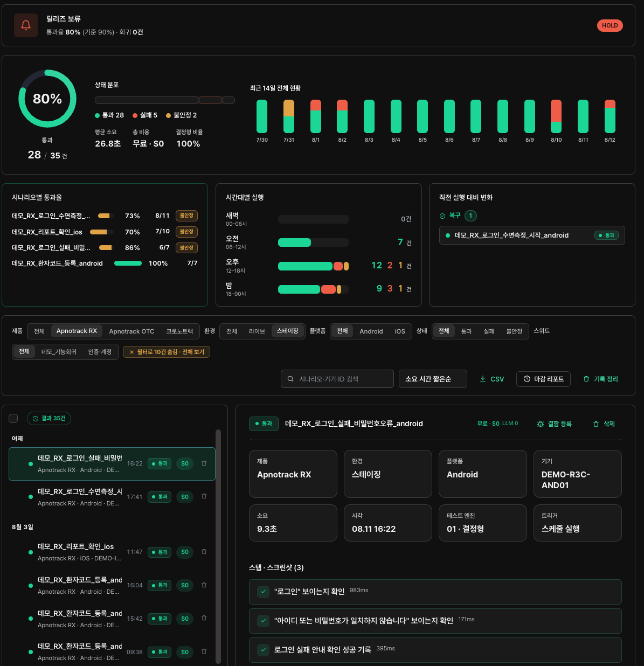Screen dimensions: 644x666
Task: Select Android platform filter
Action: [x=371, y=331]
